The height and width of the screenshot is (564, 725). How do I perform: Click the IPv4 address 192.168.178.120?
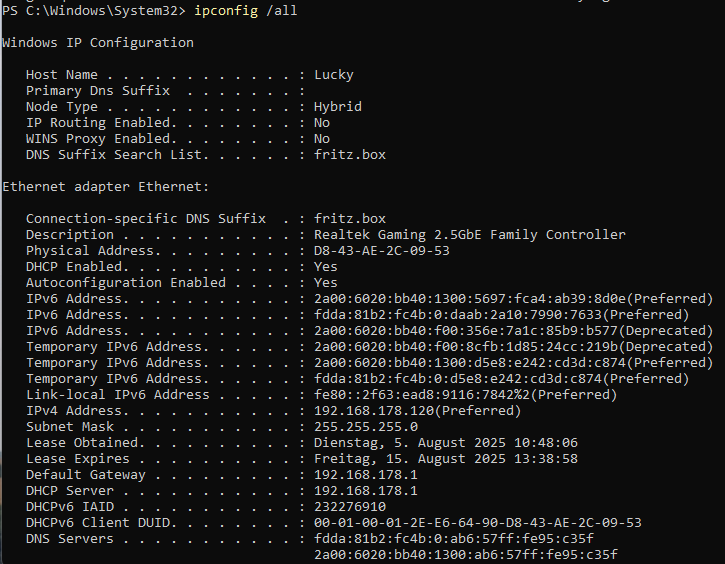(x=374, y=411)
